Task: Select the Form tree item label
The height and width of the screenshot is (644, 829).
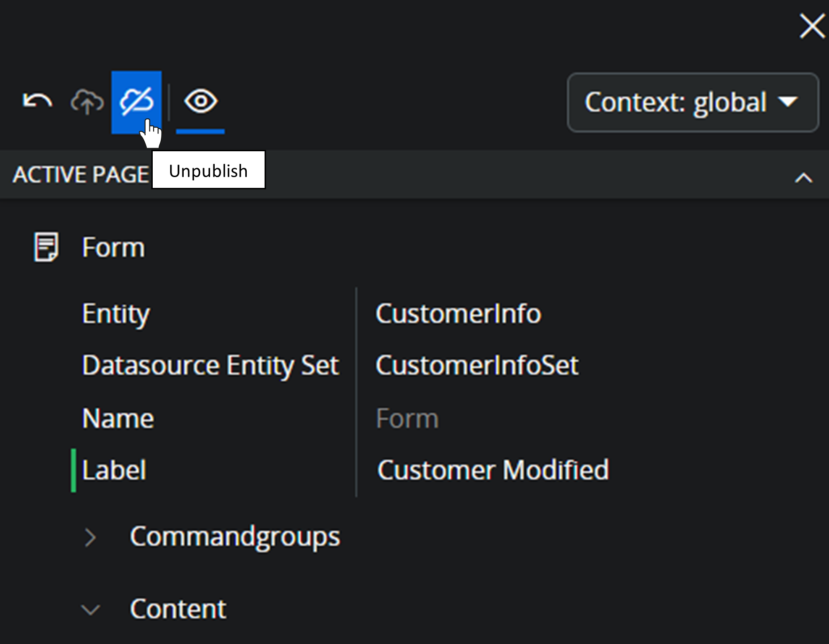Action: (113, 248)
